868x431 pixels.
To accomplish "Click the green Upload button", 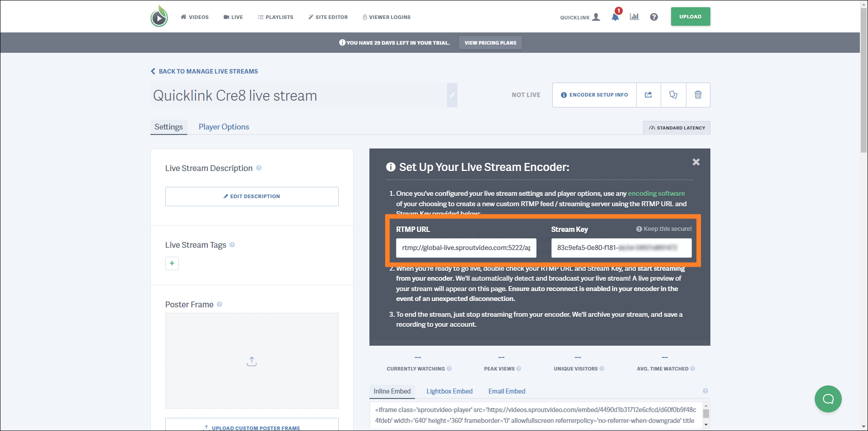I will tap(691, 17).
